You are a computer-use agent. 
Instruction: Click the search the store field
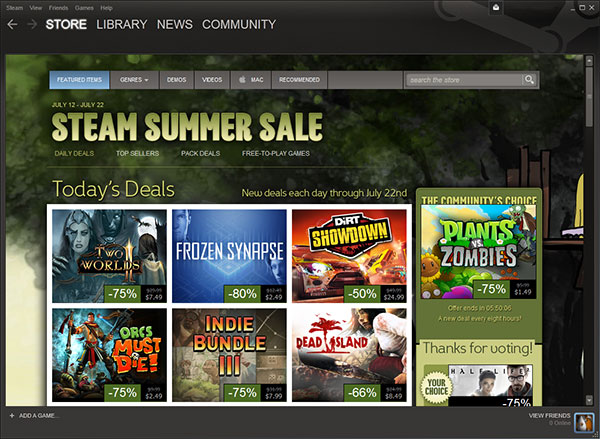pyautogui.click(x=464, y=80)
